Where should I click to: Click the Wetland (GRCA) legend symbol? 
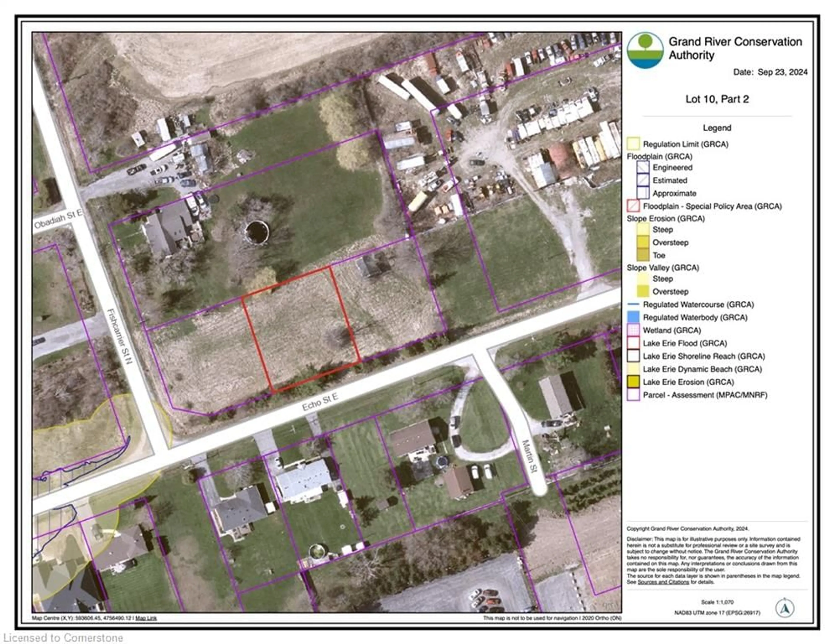tap(633, 330)
